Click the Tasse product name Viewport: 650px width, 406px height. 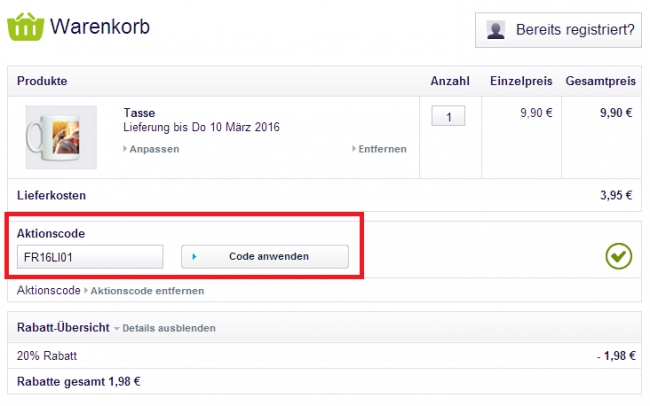pyautogui.click(x=139, y=113)
